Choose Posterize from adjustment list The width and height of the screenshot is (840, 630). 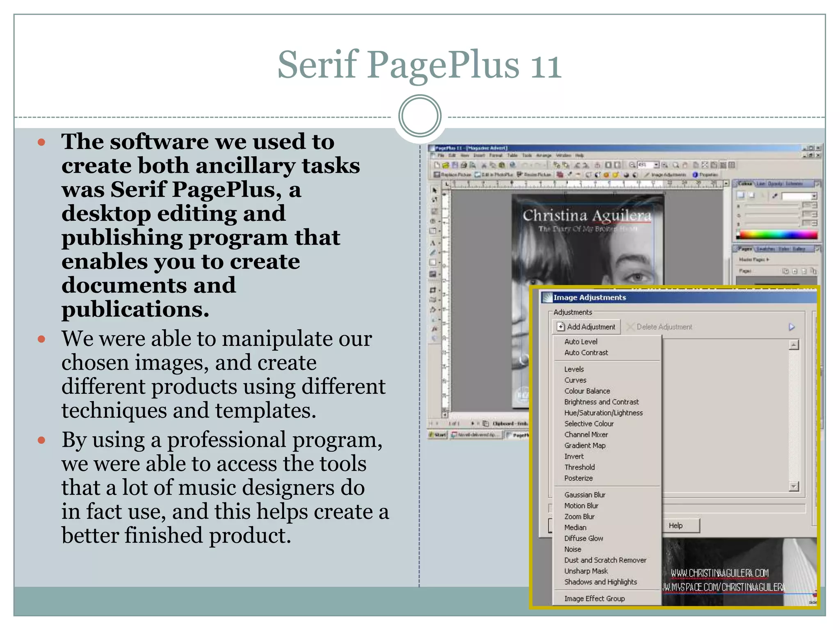click(x=578, y=478)
